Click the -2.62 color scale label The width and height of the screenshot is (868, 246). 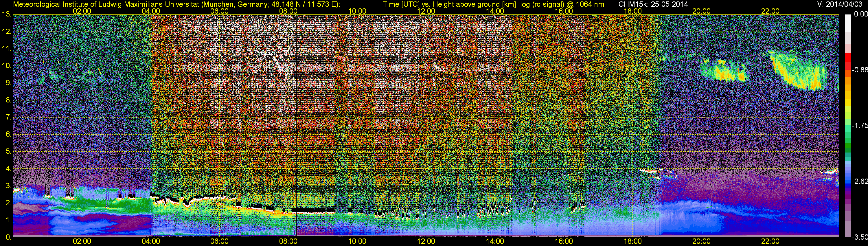point(860,181)
